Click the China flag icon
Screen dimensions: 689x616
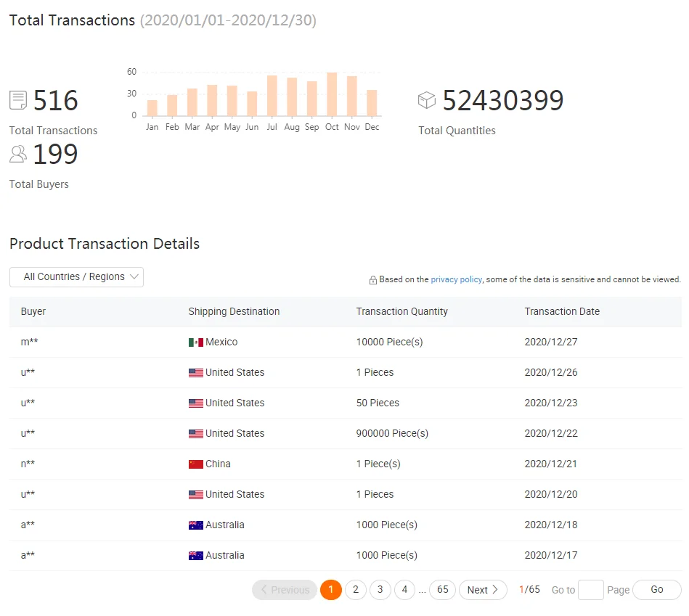(195, 464)
